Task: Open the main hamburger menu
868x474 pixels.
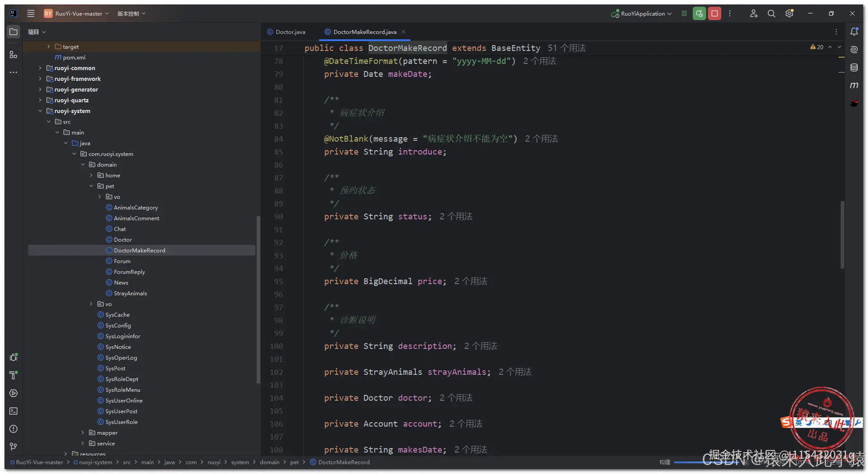Action: point(31,14)
